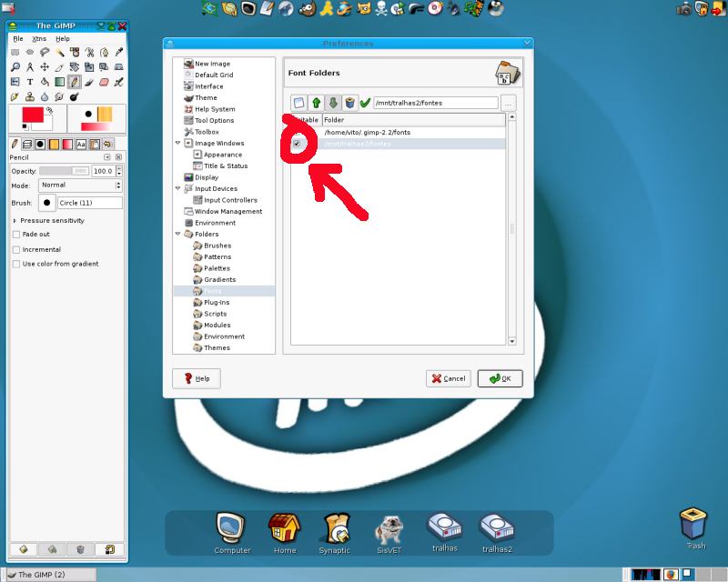Select the Ink tool
Screen dimensions: 728x582
tap(15, 96)
